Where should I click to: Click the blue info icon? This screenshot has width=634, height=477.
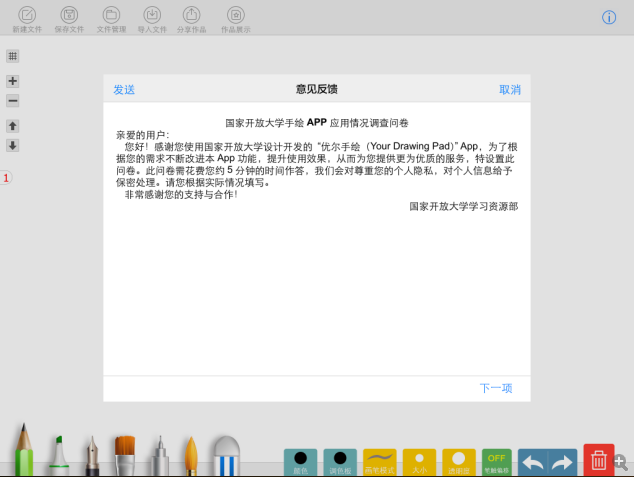click(x=609, y=17)
